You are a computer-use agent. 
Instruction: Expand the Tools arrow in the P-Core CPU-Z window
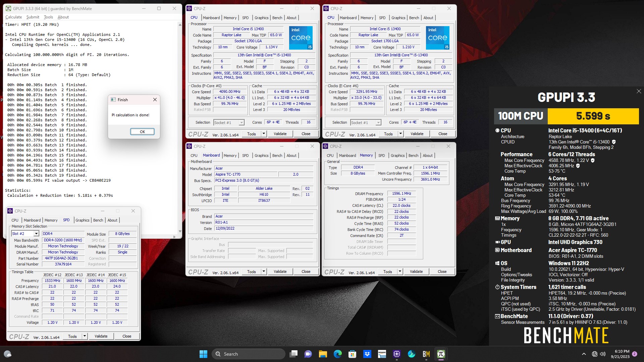tap(264, 134)
